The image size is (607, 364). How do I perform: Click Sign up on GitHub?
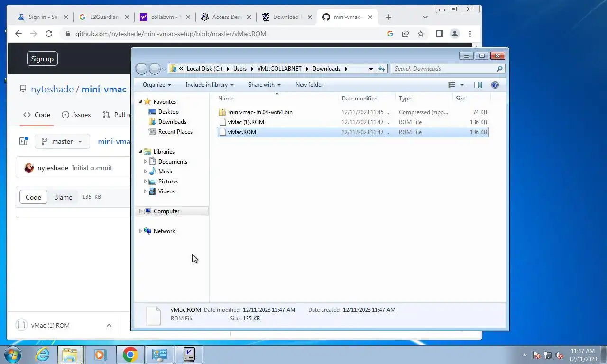42,59
